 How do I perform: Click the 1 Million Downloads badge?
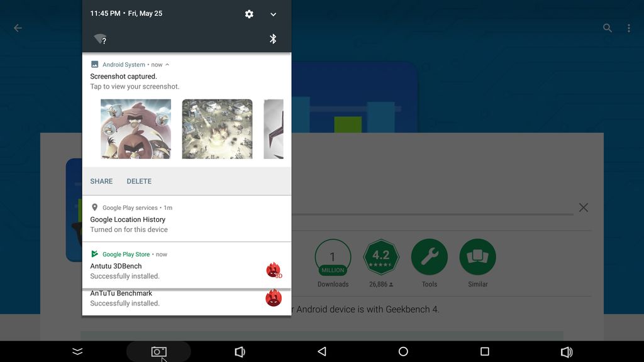coord(333,257)
